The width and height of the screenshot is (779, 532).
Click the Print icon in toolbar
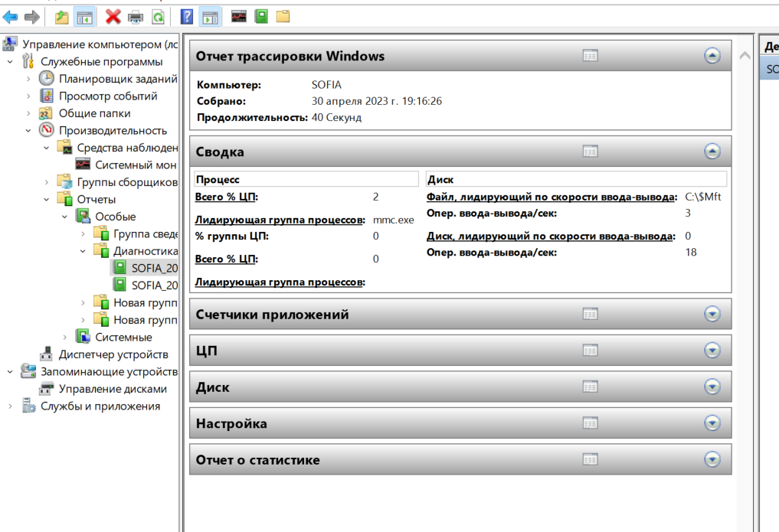136,18
